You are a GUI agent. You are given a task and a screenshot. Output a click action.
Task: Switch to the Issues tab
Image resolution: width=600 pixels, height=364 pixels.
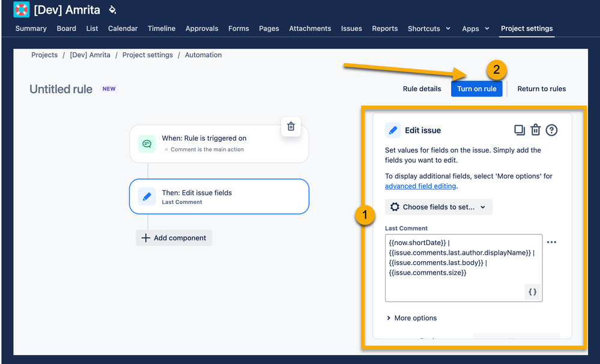(351, 28)
